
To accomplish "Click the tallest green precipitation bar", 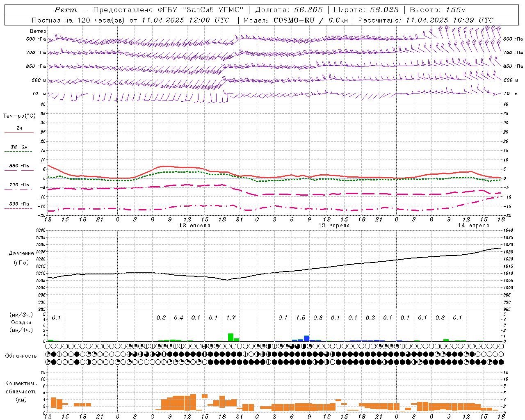I will pos(231,337).
